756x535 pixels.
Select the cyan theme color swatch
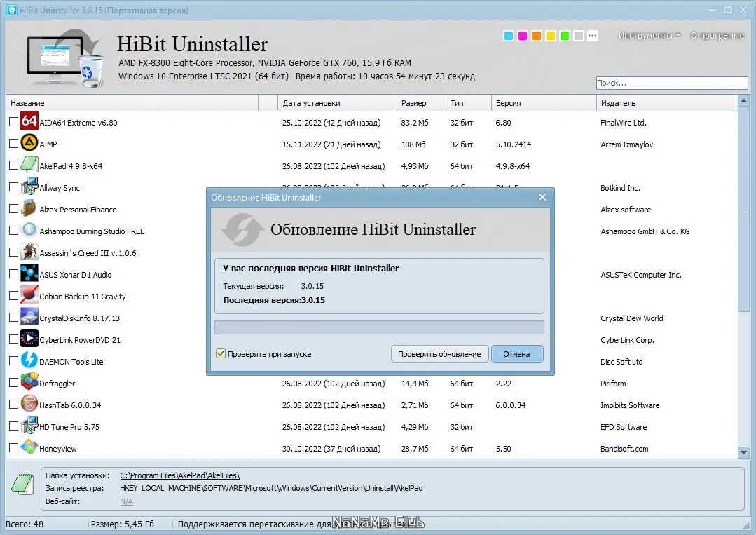[x=509, y=36]
